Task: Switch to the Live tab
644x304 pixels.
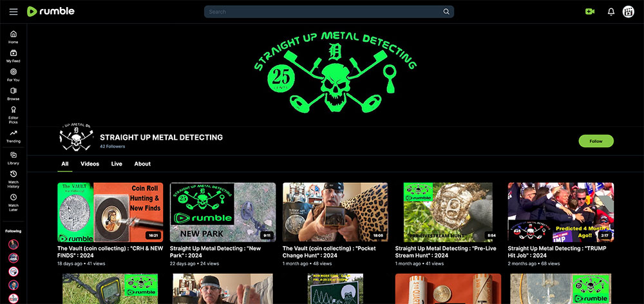Action: point(117,164)
